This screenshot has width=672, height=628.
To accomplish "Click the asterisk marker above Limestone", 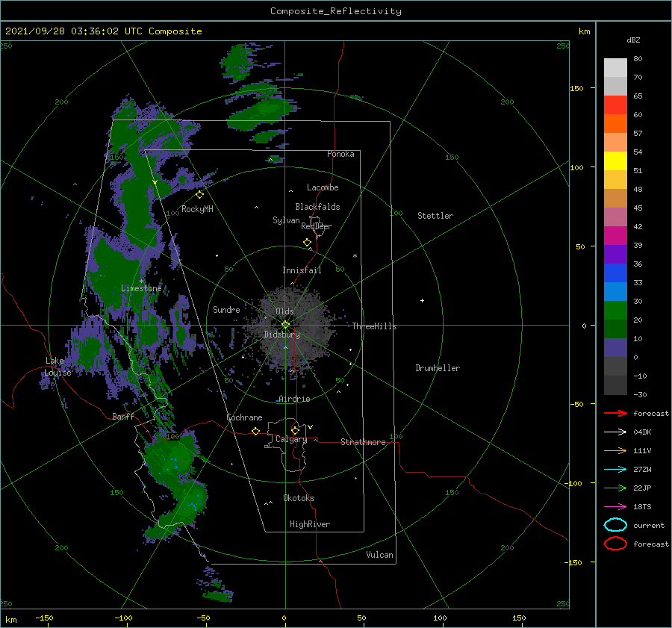I will click(x=141, y=282).
